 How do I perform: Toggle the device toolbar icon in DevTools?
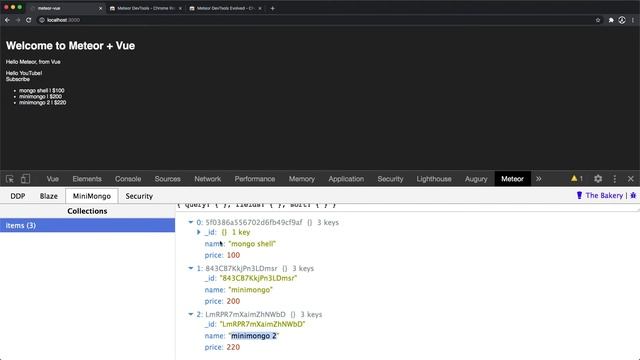point(25,179)
